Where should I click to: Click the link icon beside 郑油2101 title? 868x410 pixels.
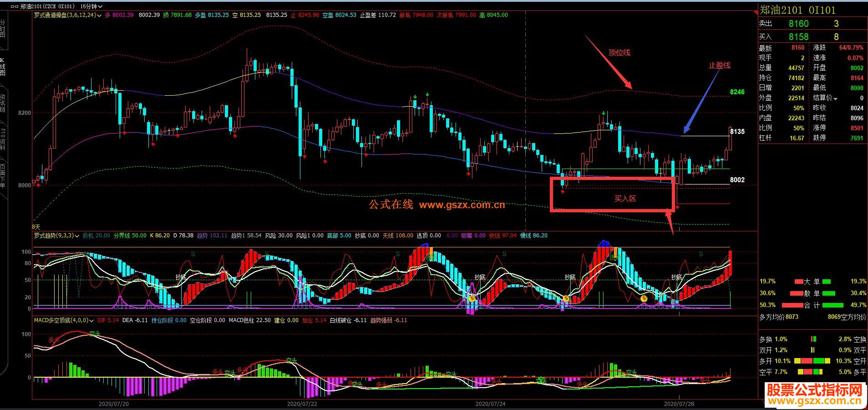tap(15, 6)
